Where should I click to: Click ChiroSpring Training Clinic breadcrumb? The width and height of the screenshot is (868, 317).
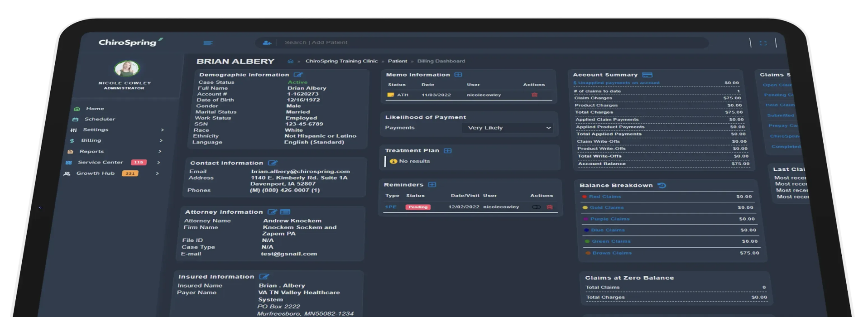[341, 61]
